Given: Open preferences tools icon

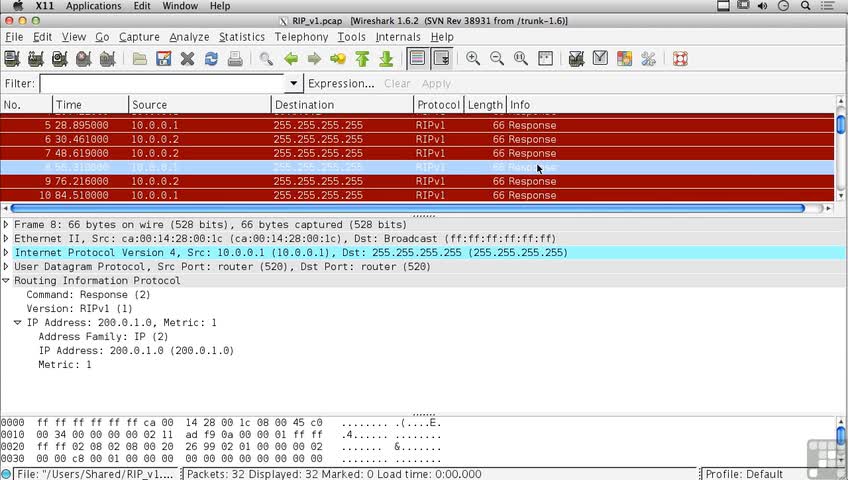Looking at the screenshot, I should click(648, 58).
